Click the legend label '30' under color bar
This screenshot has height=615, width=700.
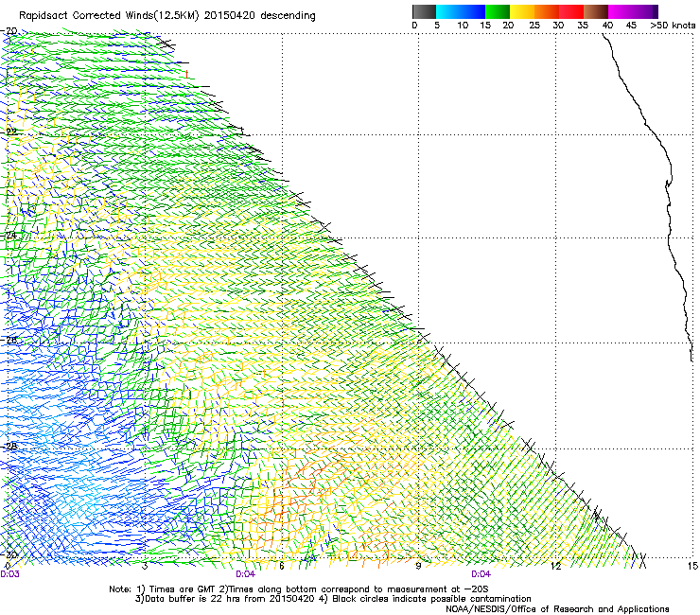click(x=558, y=26)
